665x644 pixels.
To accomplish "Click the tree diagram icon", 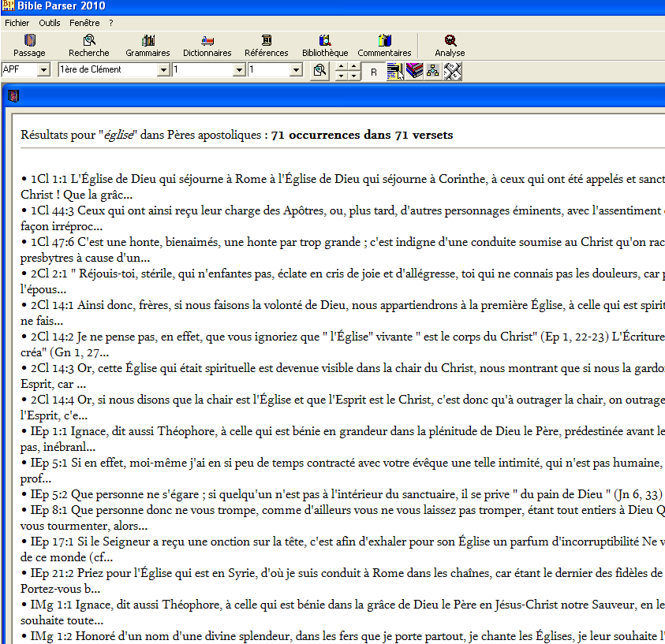I will tap(433, 71).
